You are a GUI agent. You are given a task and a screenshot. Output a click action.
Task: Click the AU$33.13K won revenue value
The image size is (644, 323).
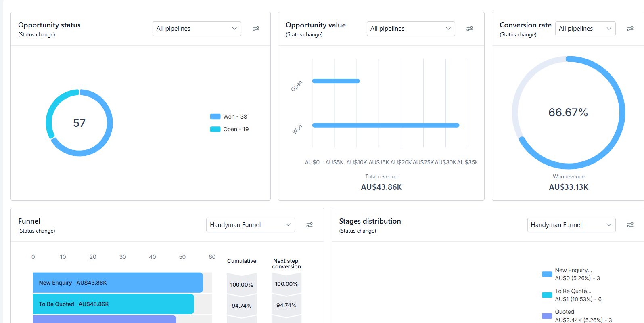pos(569,187)
